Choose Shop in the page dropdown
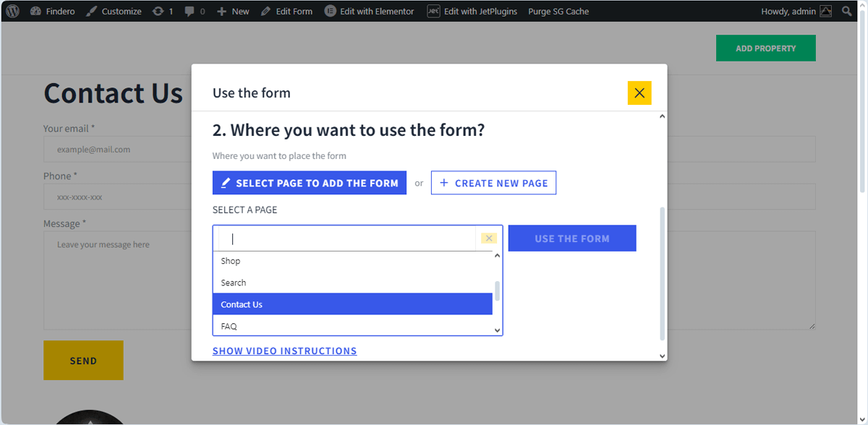Image resolution: width=868 pixels, height=425 pixels. 352,261
